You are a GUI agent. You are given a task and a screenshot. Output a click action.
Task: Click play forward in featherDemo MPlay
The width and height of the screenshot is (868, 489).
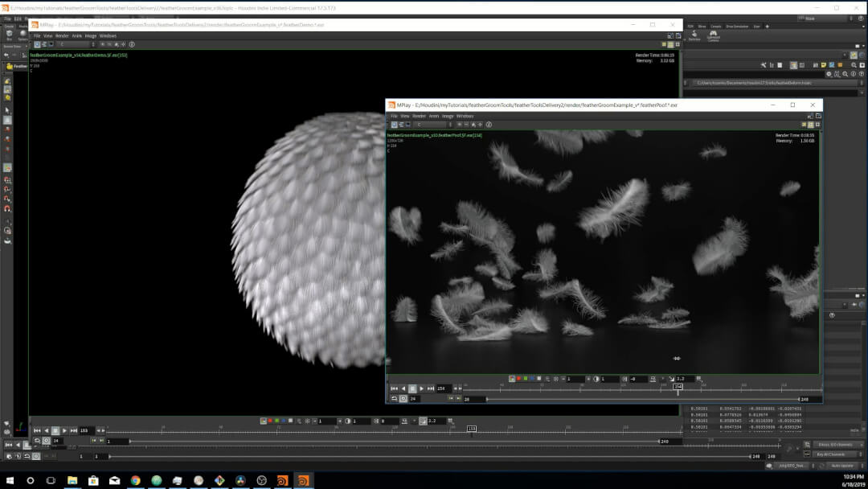64,430
